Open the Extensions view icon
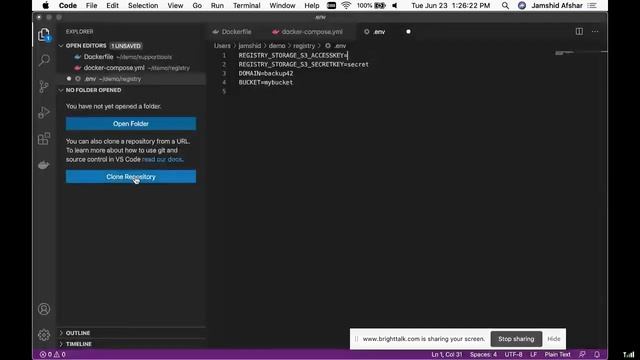Screen dimensions: 640x360 pos(44,139)
